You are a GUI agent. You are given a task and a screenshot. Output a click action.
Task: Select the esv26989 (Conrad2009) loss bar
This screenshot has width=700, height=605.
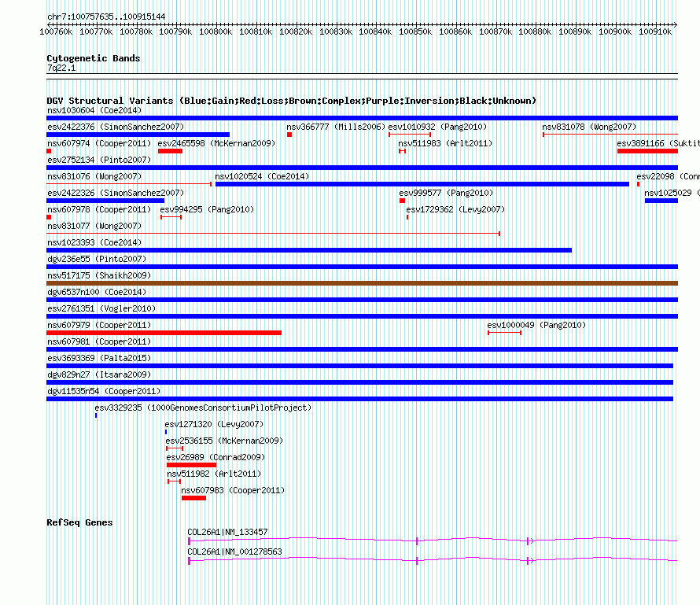[191, 465]
